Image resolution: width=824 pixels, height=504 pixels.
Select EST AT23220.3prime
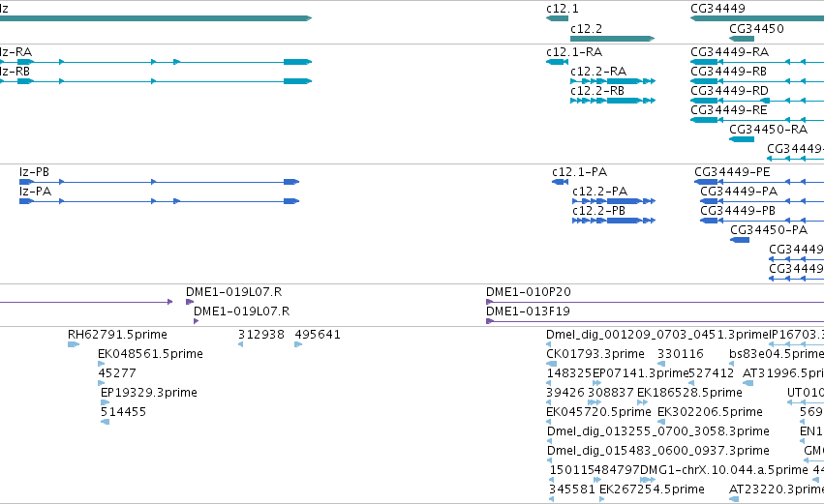[x=735, y=499]
